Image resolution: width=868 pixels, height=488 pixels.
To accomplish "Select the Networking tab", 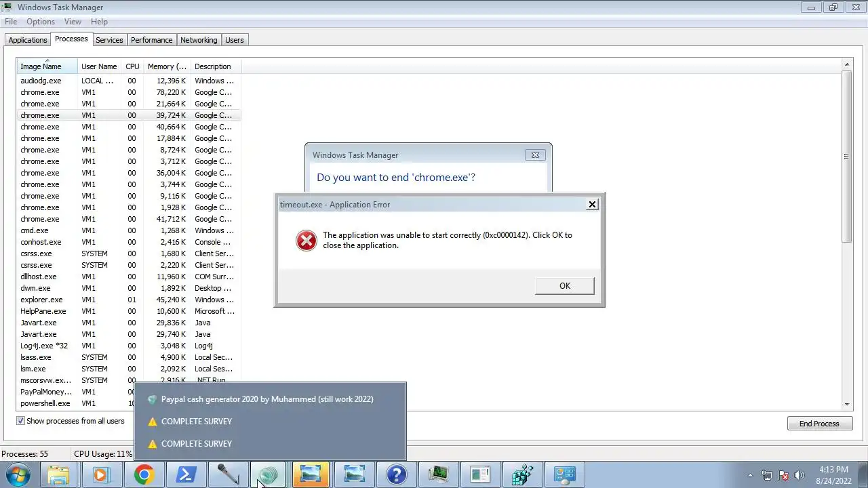I will coord(199,40).
